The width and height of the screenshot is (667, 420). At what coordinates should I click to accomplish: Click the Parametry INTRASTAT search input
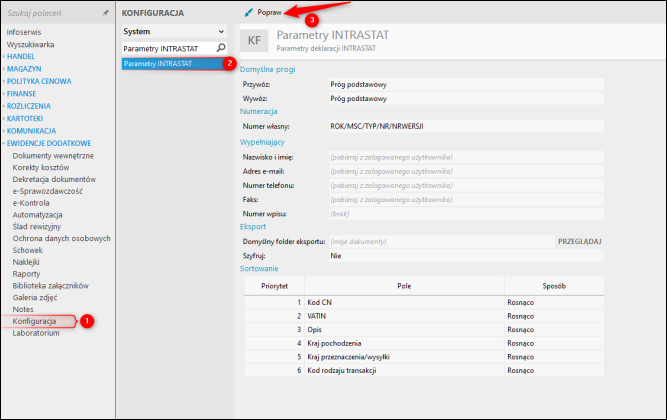click(169, 48)
